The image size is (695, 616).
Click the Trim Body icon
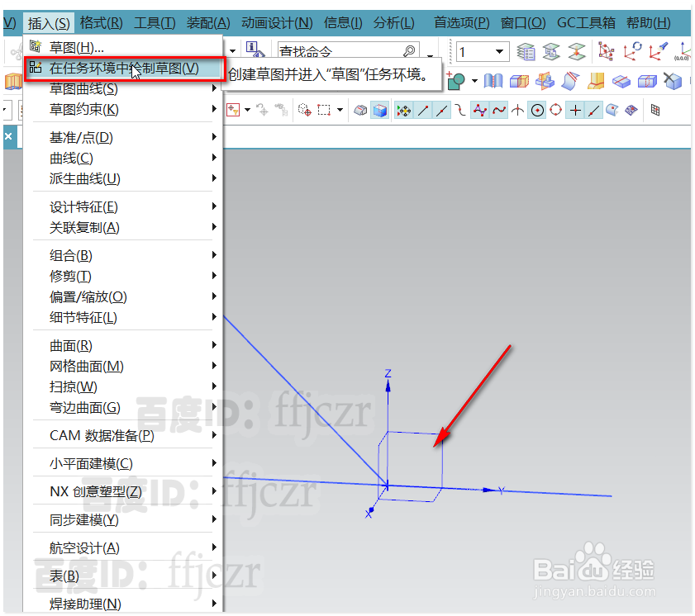click(x=519, y=81)
